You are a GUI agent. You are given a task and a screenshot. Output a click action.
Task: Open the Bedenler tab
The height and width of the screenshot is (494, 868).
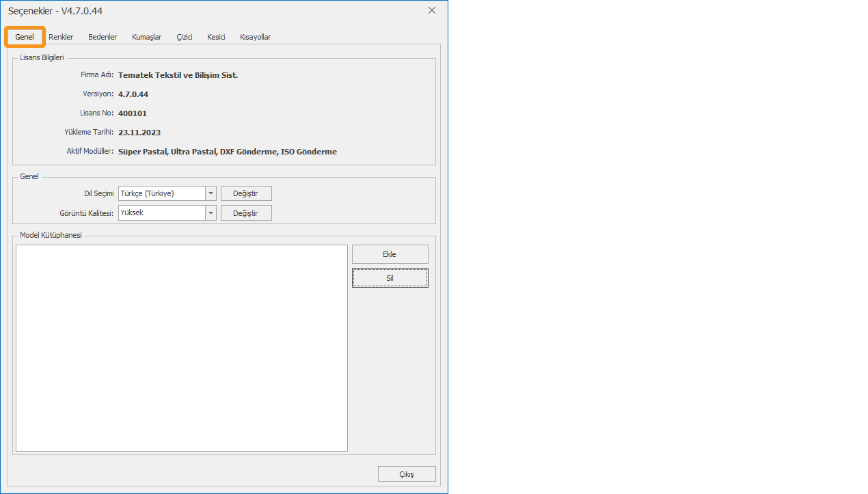(x=103, y=37)
